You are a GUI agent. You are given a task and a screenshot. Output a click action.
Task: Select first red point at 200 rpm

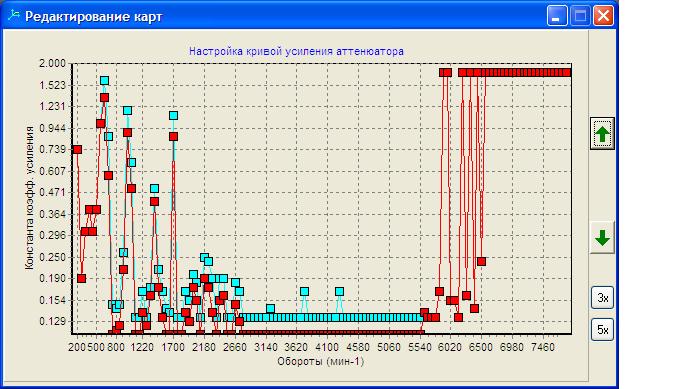77,149
